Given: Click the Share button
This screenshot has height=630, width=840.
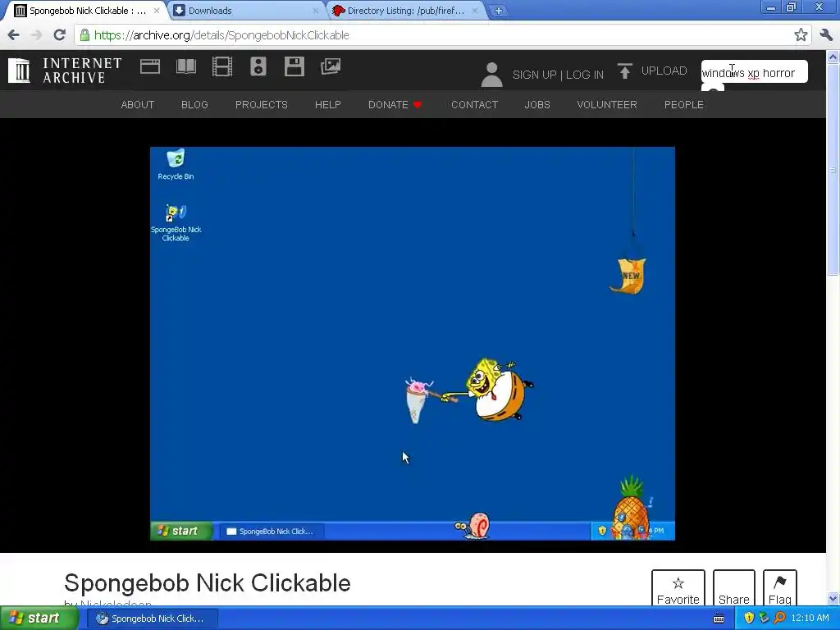Looking at the screenshot, I should tap(734, 588).
